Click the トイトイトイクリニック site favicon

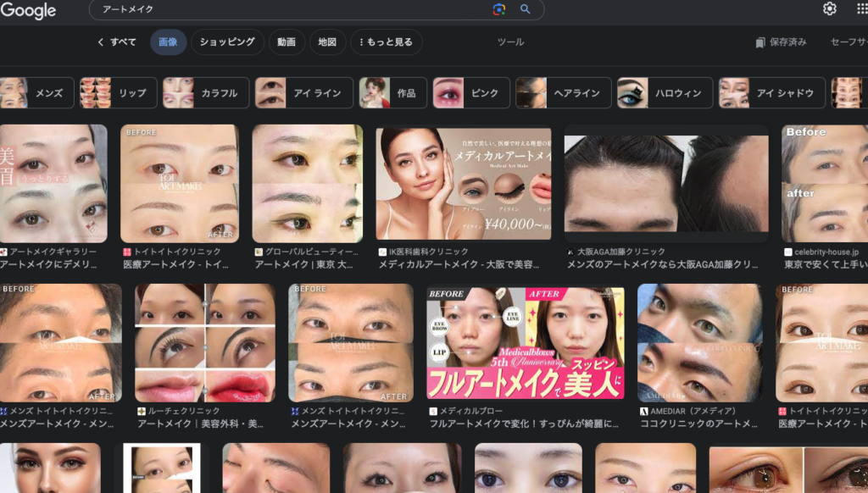(x=128, y=250)
